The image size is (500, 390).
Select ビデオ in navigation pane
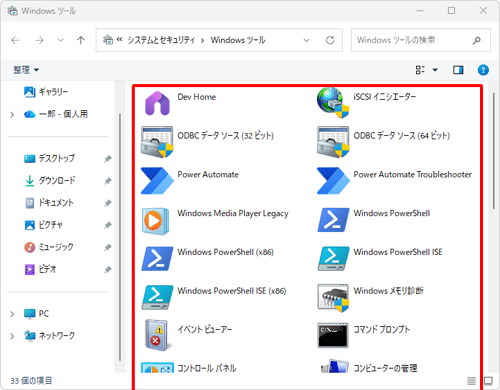(40, 269)
